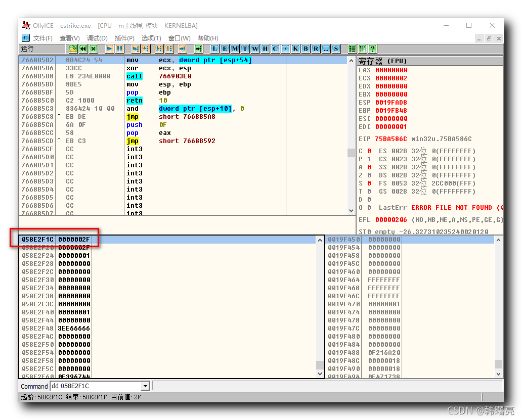Open Patches window with slash icon
The width and height of the screenshot is (522, 420).
tap(285, 49)
